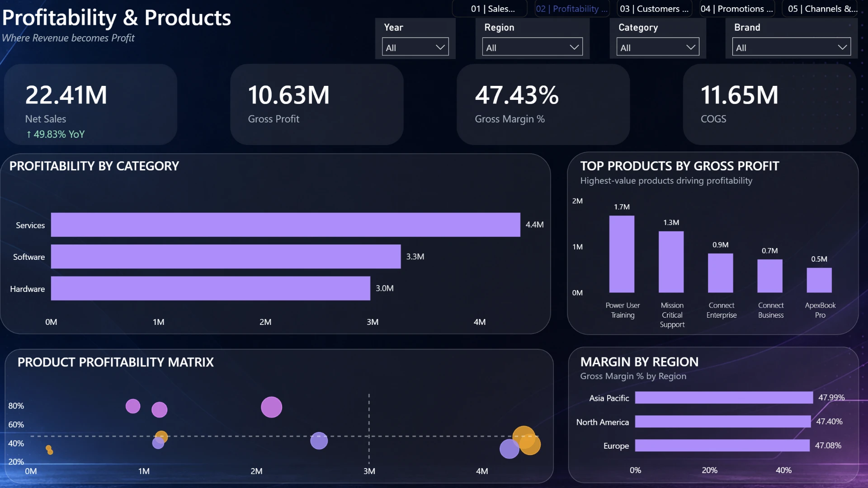The width and height of the screenshot is (868, 488).
Task: Switch to the 04 | Promotions page tab
Action: (737, 9)
